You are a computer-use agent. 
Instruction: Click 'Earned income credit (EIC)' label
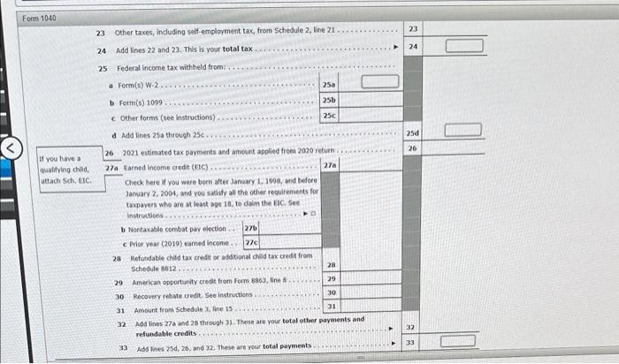[166, 167]
